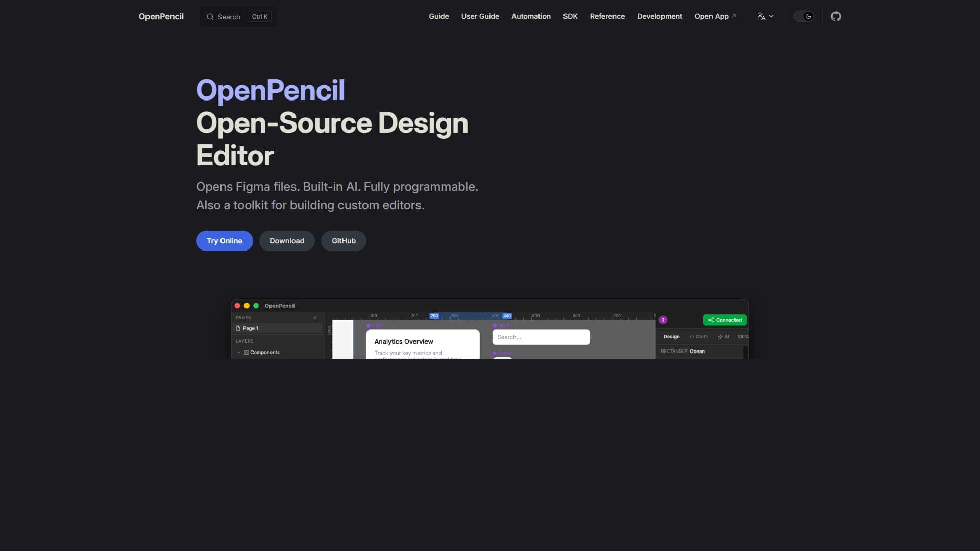The image size is (980, 551).
Task: Select Page 1 in the pages list
Action: point(278,328)
